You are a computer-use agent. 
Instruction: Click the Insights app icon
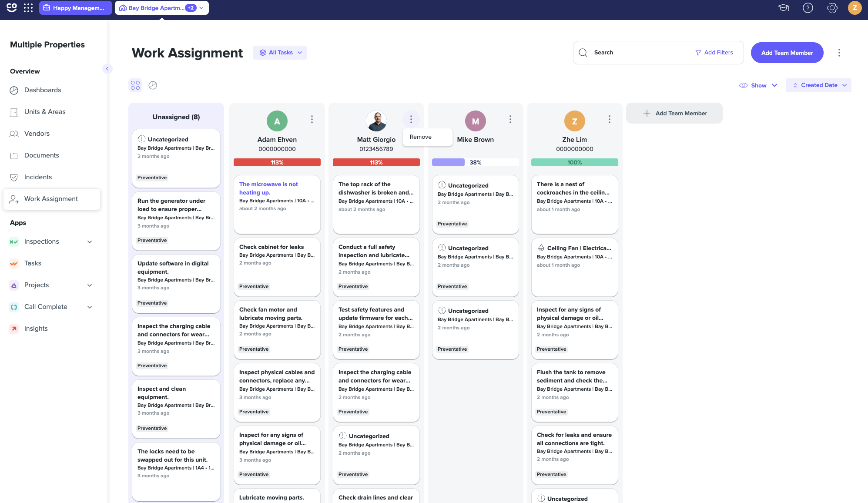(14, 329)
